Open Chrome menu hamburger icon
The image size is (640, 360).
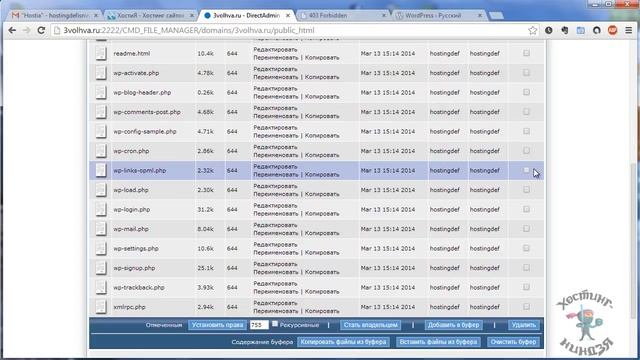click(x=629, y=30)
